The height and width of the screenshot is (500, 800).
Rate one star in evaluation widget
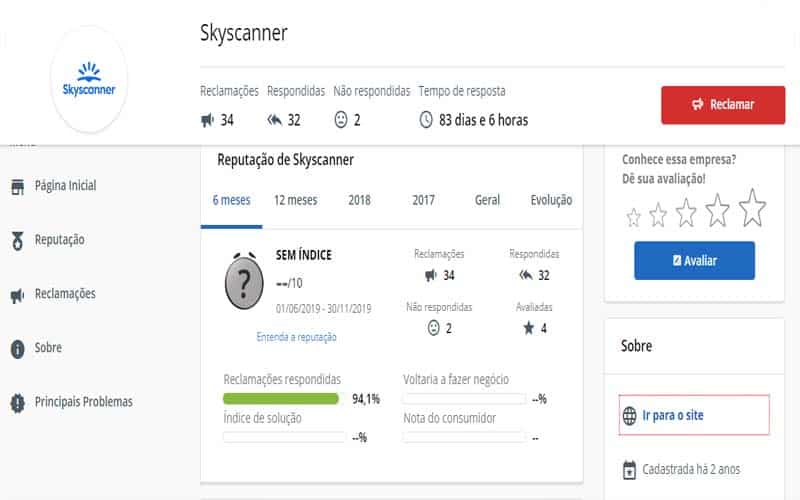(x=634, y=218)
